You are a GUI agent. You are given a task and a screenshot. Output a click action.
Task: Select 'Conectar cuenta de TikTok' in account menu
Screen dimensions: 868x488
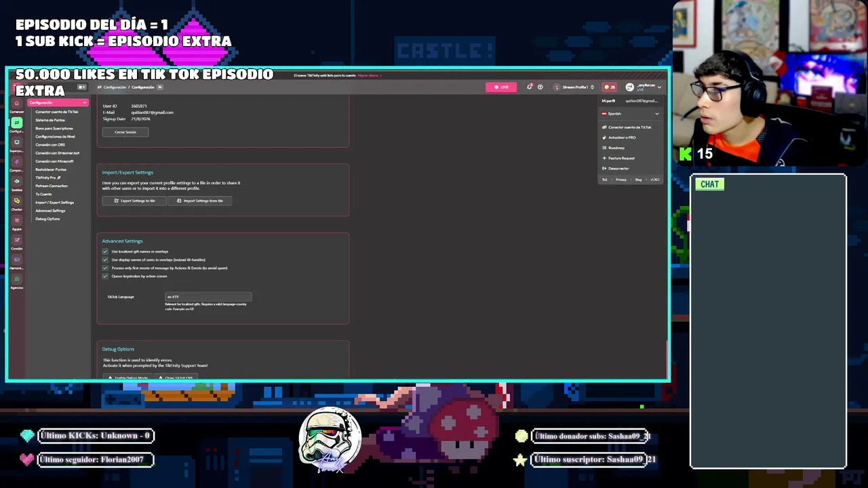(x=627, y=127)
